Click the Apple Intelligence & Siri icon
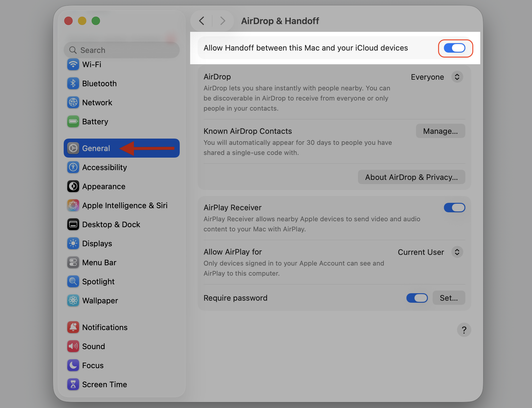 [x=73, y=205]
